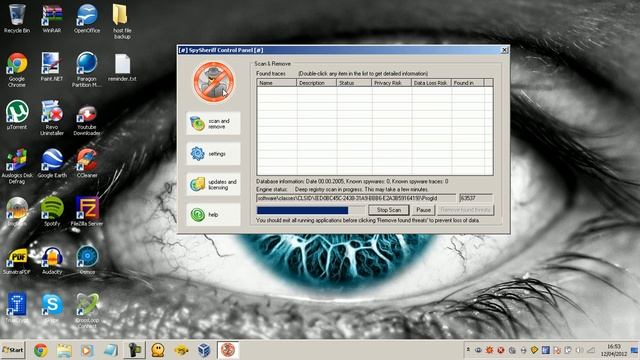Click the Stop Scan button
The image size is (640, 360).
[389, 210]
